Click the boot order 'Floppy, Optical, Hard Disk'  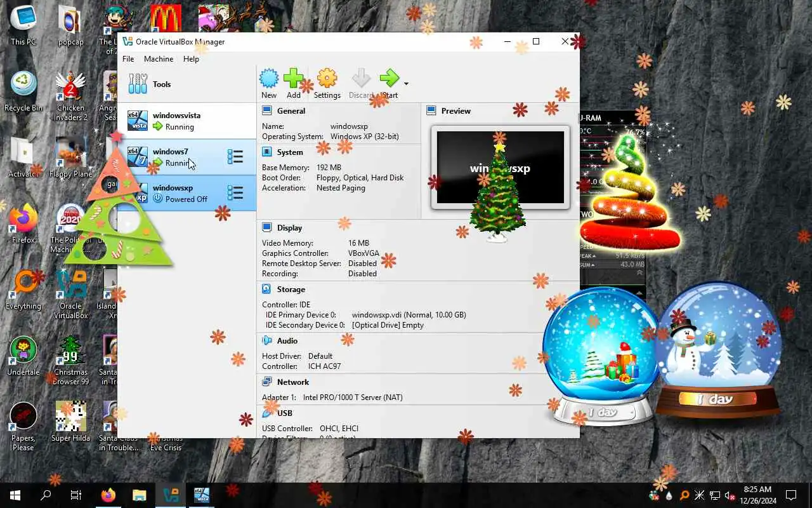click(x=360, y=178)
